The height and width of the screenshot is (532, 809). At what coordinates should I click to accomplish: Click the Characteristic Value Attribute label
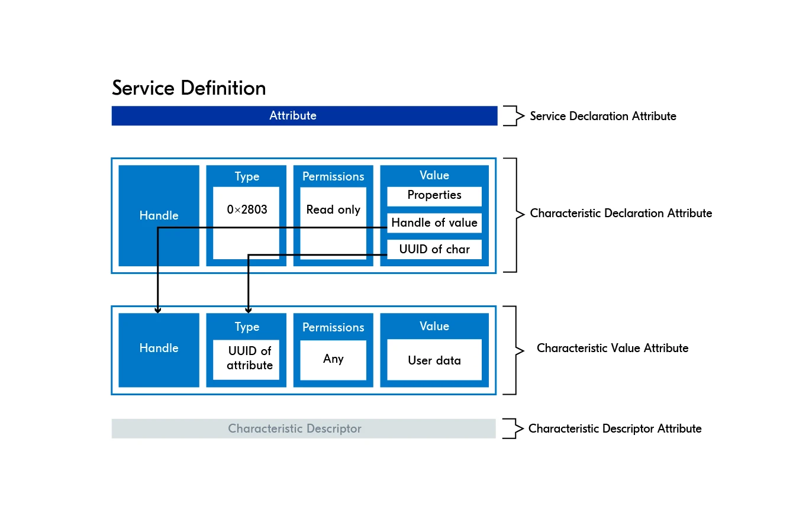(613, 349)
